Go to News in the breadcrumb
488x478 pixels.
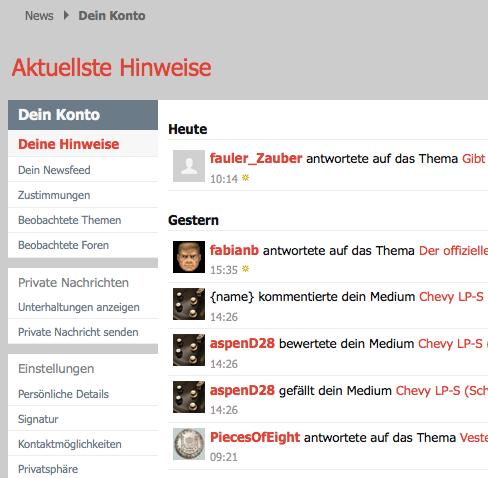(39, 16)
